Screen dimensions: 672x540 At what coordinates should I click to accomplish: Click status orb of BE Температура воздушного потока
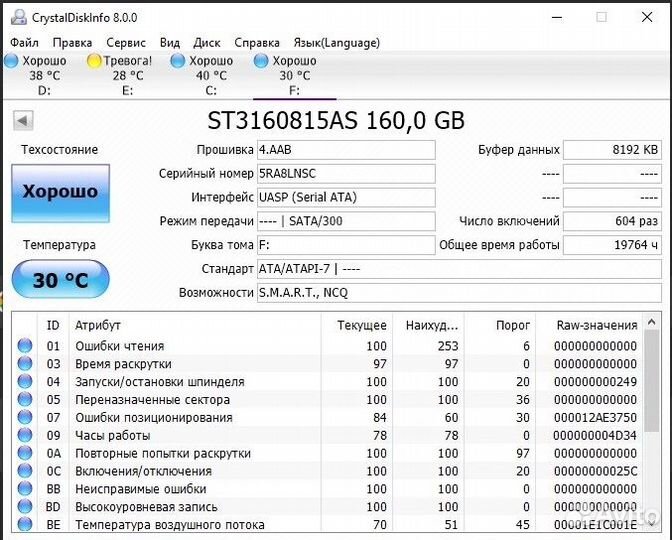(25, 524)
